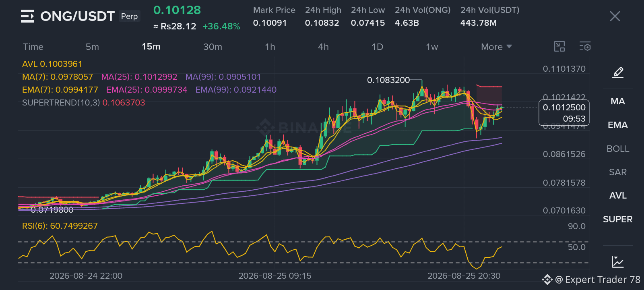This screenshot has height=290, width=644.
Task: Enable the SAR indicator
Action: coord(618,172)
